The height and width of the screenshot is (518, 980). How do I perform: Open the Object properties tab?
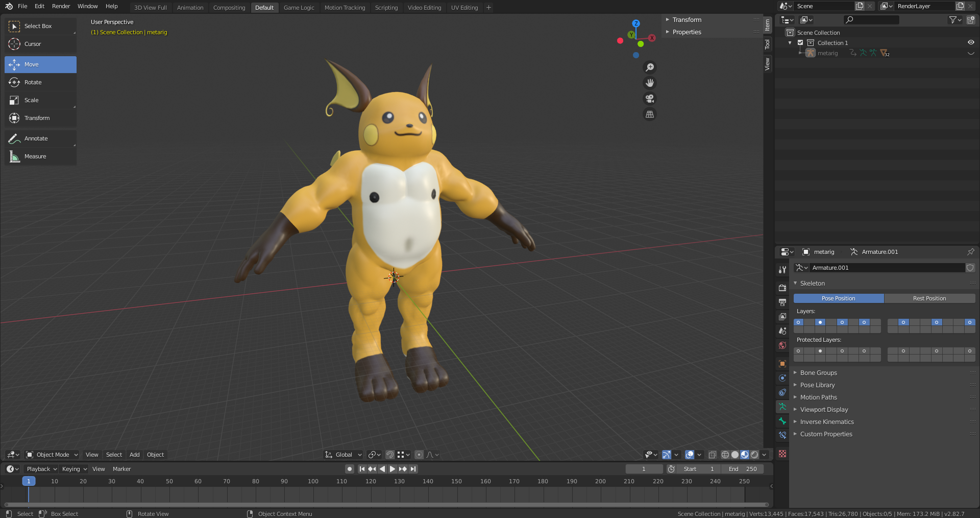point(782,364)
